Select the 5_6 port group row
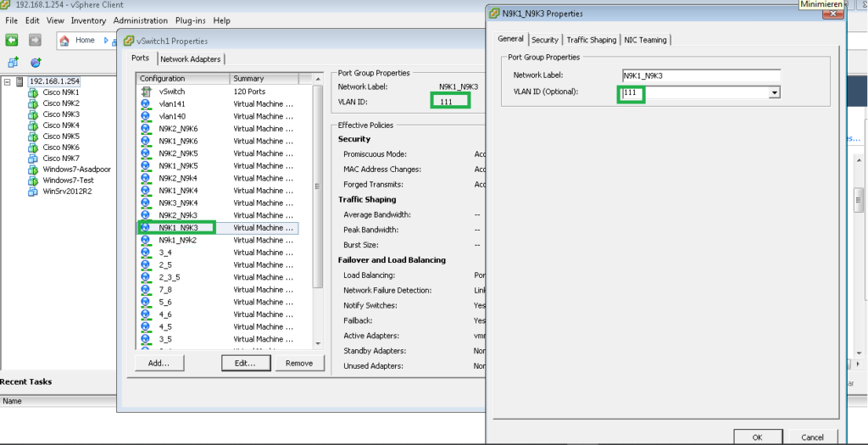The width and height of the screenshot is (868, 445). (x=218, y=303)
